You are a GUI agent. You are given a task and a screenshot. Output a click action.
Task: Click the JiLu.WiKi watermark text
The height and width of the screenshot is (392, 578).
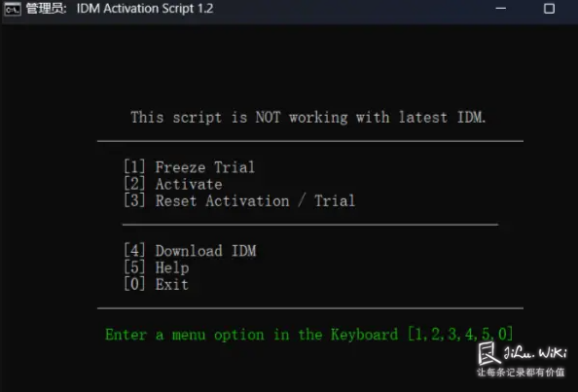(x=535, y=352)
